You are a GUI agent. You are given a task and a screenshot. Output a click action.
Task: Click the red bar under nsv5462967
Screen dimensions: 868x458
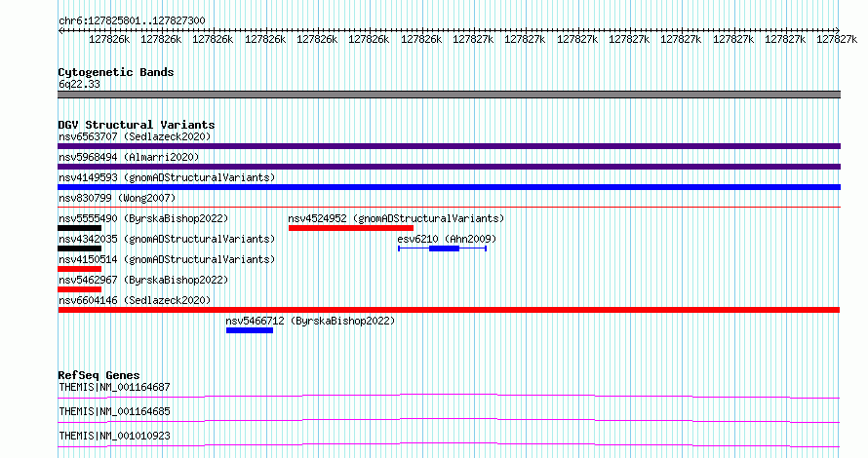click(x=80, y=289)
